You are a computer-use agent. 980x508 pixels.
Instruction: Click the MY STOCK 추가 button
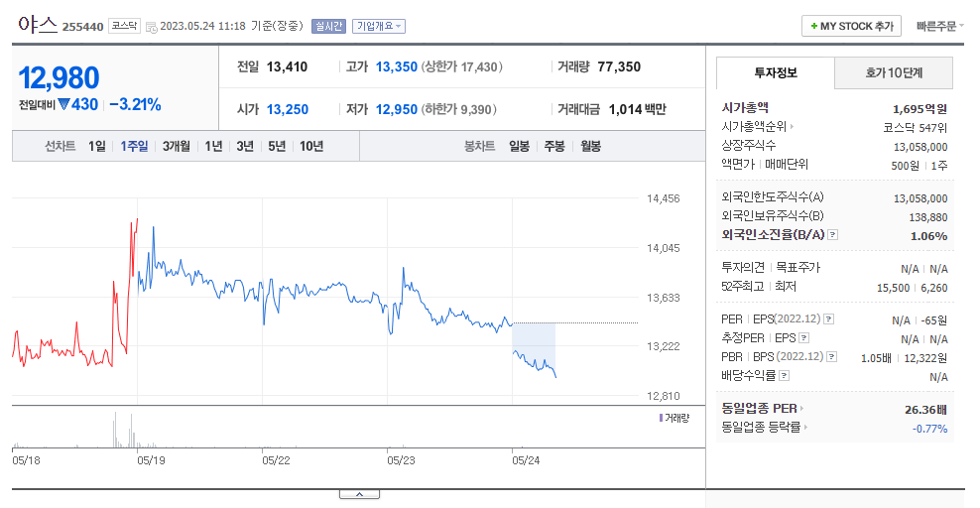(x=851, y=26)
